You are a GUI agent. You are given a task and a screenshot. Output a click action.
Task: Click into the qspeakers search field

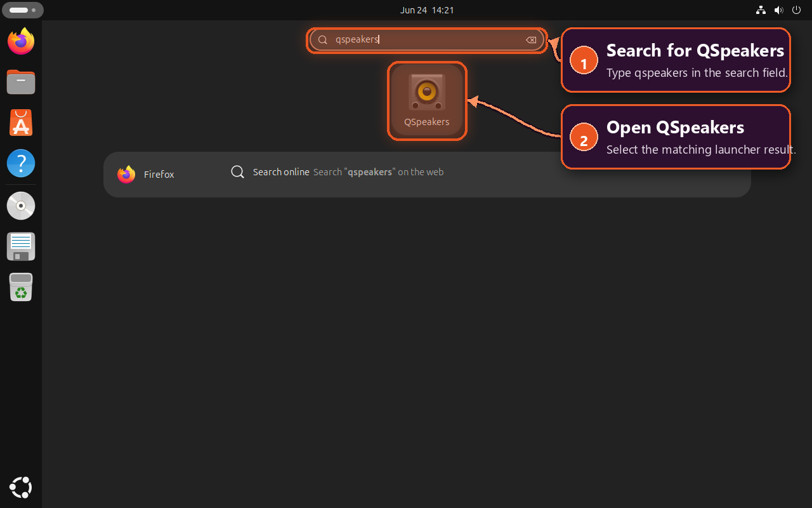(x=426, y=40)
